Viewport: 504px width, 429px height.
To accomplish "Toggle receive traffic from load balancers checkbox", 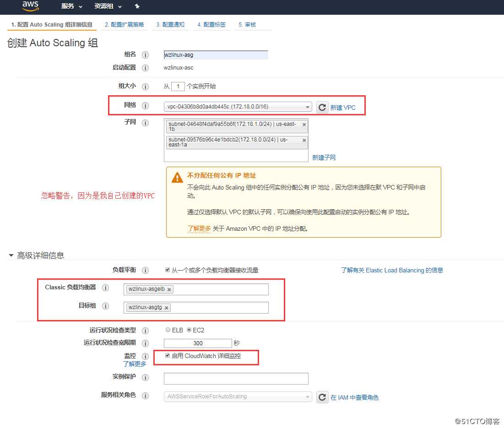I will pyautogui.click(x=168, y=270).
